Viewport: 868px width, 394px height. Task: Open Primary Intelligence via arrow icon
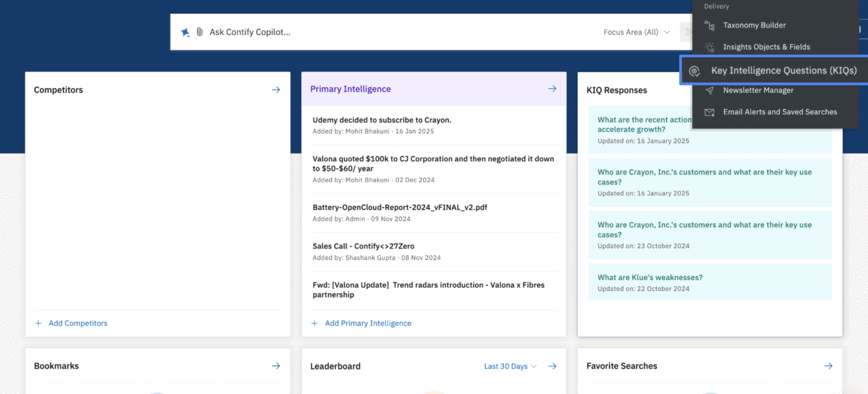point(552,89)
